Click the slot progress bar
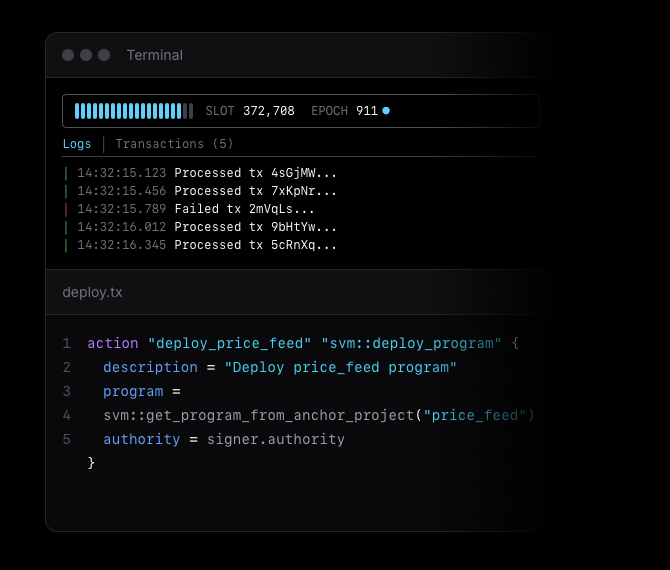 click(134, 111)
